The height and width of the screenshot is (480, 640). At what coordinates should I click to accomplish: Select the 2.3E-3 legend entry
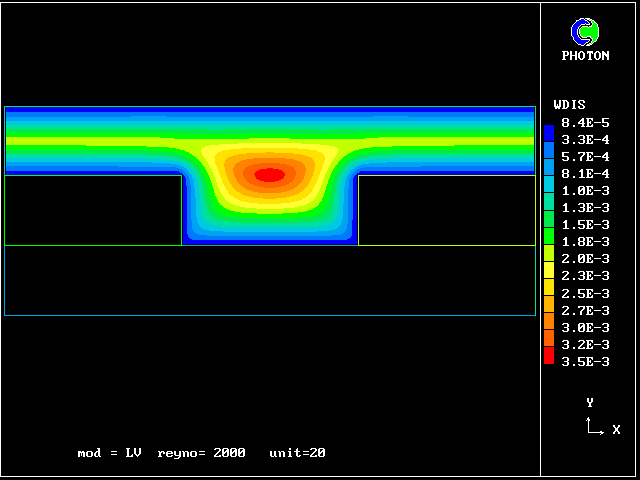pos(584,275)
